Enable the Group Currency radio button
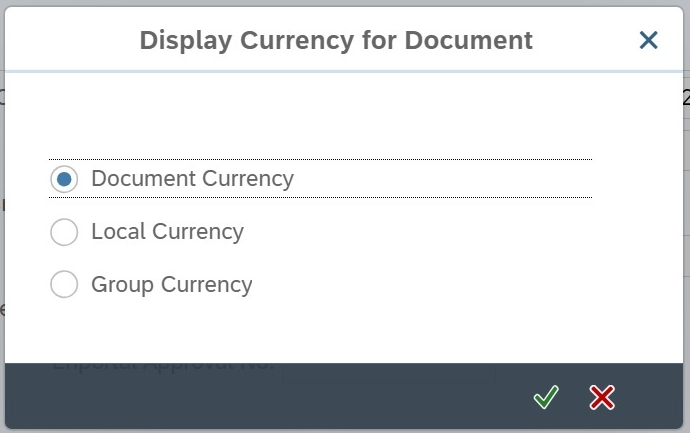Image resolution: width=690 pixels, height=433 pixels. click(64, 285)
